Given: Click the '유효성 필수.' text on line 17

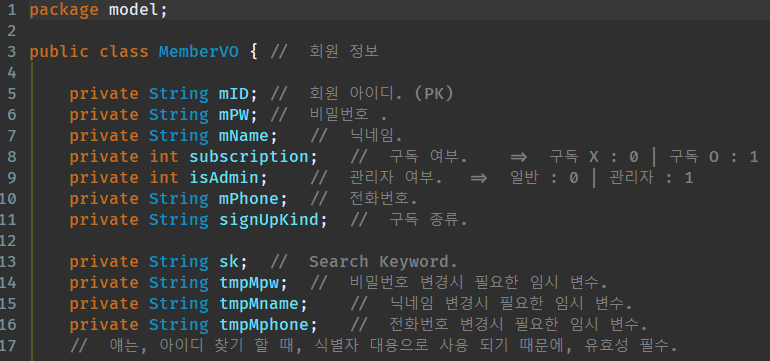Looking at the screenshot, I should point(631,346).
